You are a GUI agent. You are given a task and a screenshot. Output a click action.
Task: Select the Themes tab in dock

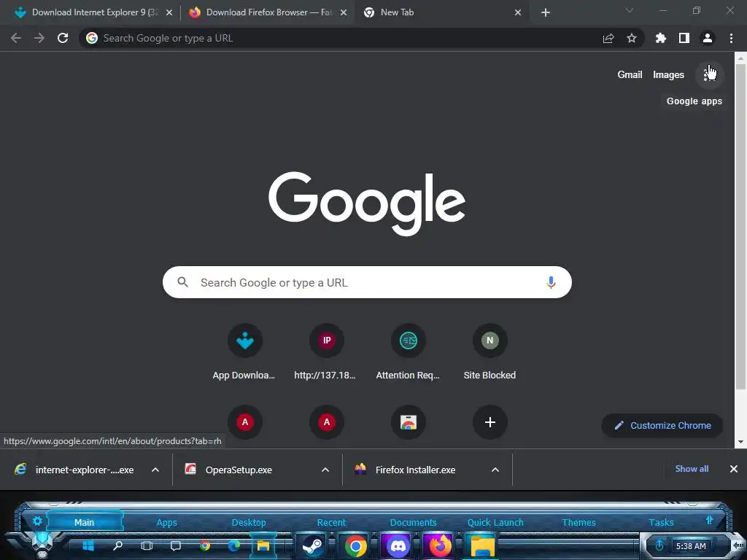[x=578, y=522]
